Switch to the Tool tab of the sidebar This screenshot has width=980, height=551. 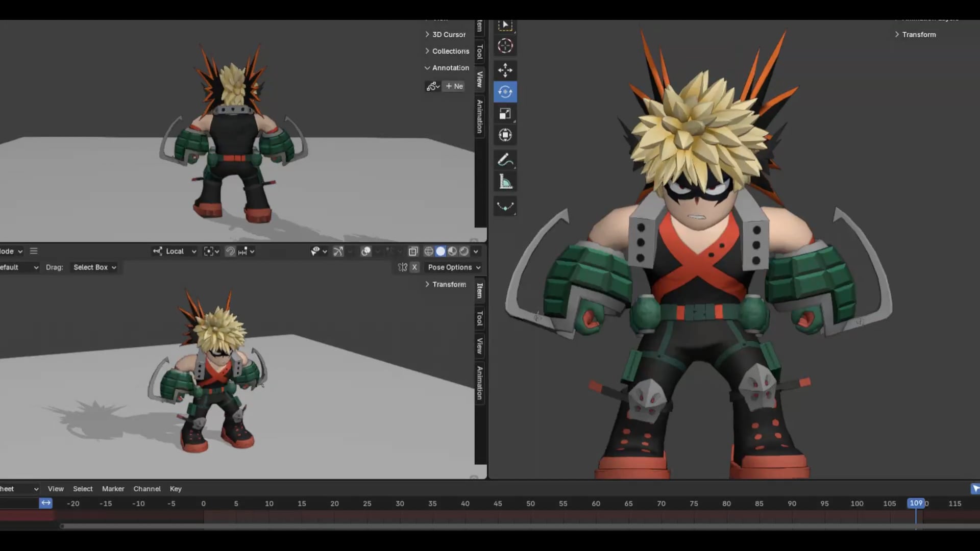[x=480, y=320]
